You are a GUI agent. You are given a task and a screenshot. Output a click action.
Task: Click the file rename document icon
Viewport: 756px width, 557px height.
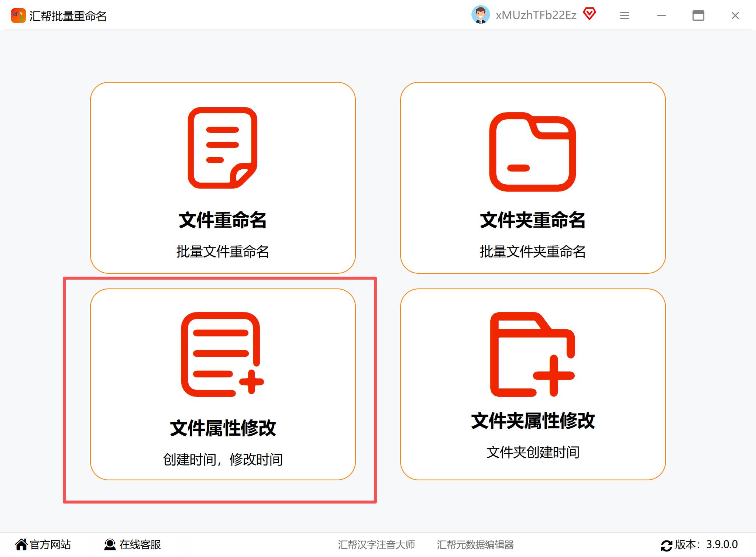(223, 148)
